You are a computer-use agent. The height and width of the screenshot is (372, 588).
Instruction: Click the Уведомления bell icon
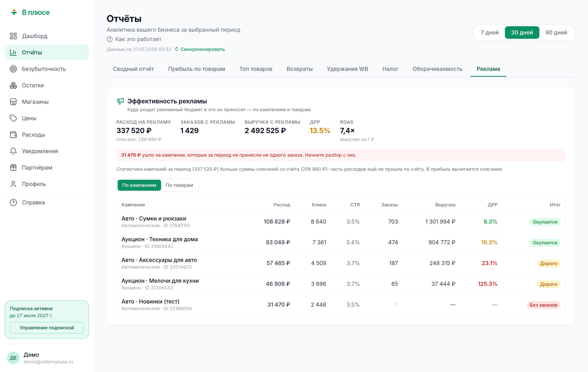pyautogui.click(x=13, y=151)
